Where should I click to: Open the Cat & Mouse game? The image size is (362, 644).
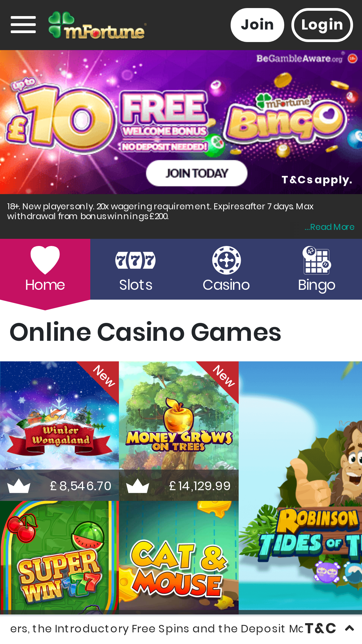point(179,558)
